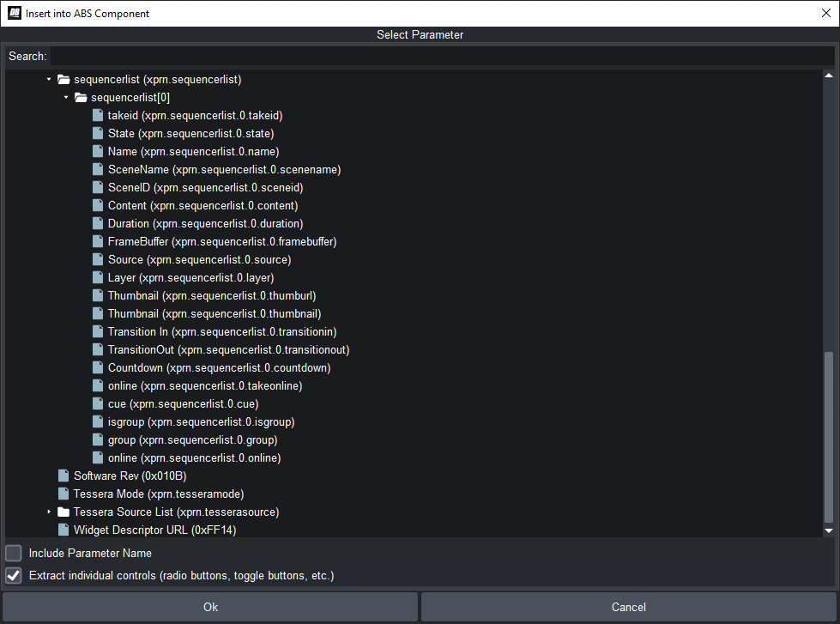Expand the Tessera Source List node

[49, 512]
